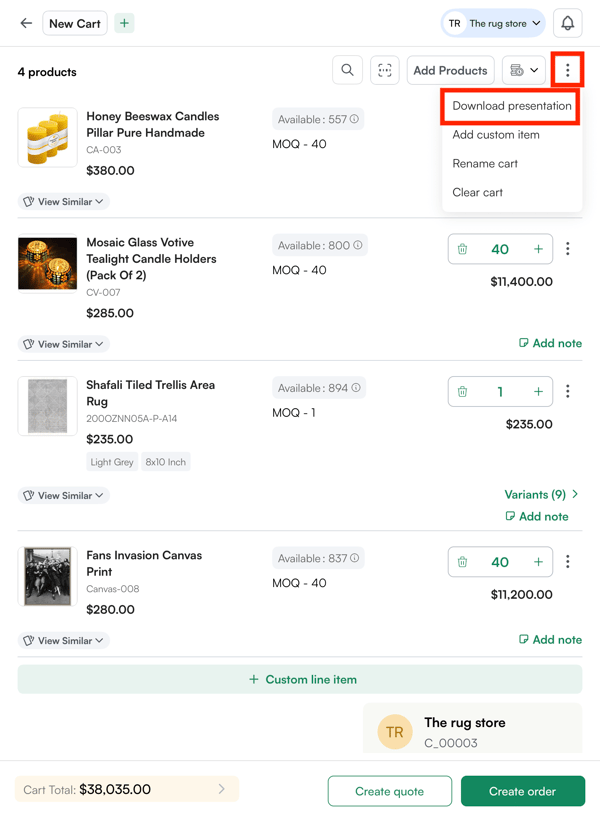
Task: Choose Clear cart from the menu
Action: coord(477,192)
